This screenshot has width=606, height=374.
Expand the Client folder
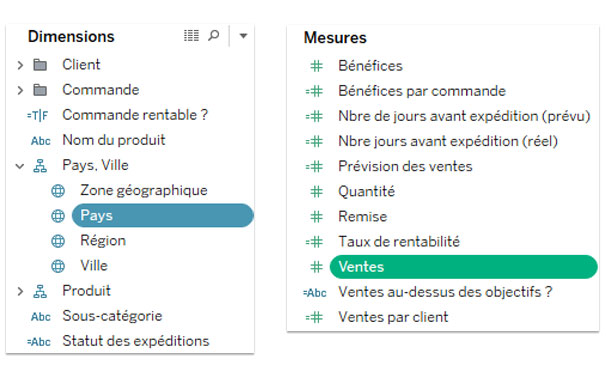click(20, 65)
